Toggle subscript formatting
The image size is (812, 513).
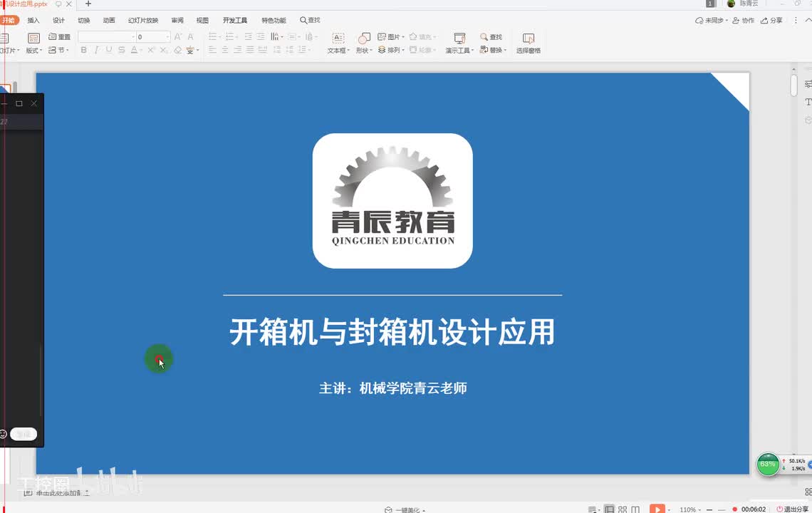point(164,50)
